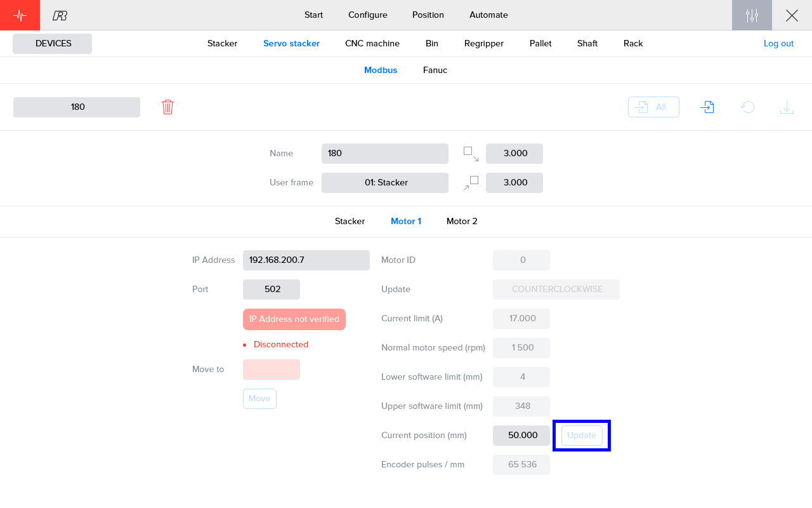Image resolution: width=812 pixels, height=508 pixels.
Task: Switch to the lower Stacker sub-tab
Action: tap(350, 221)
